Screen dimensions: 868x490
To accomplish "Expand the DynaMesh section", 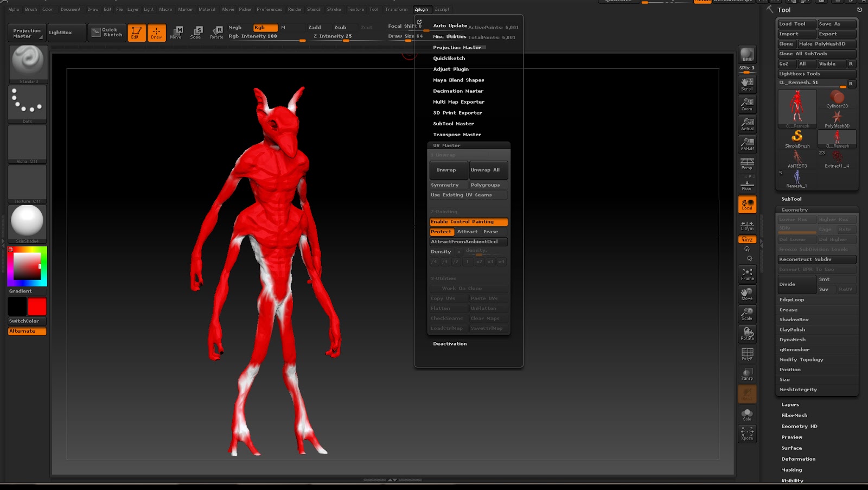I will tap(793, 340).
